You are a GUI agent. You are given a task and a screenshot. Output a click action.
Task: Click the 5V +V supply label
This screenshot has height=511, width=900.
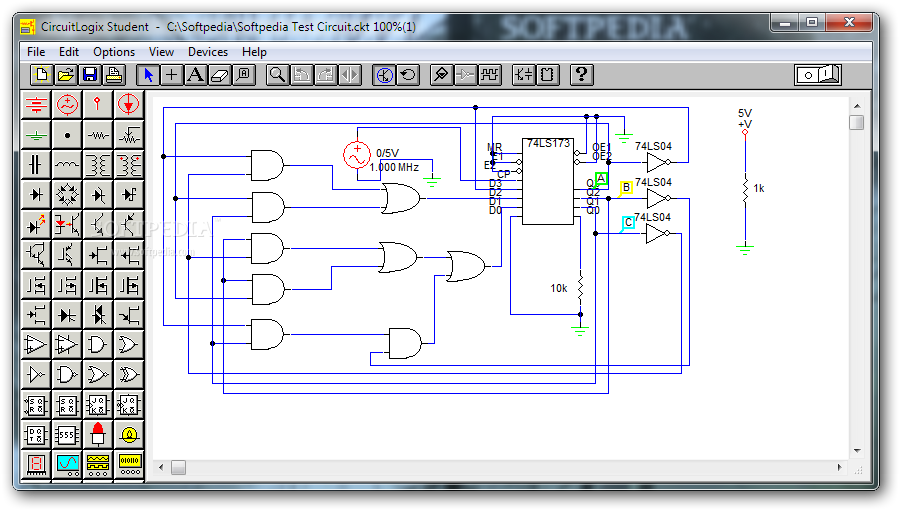(x=745, y=118)
